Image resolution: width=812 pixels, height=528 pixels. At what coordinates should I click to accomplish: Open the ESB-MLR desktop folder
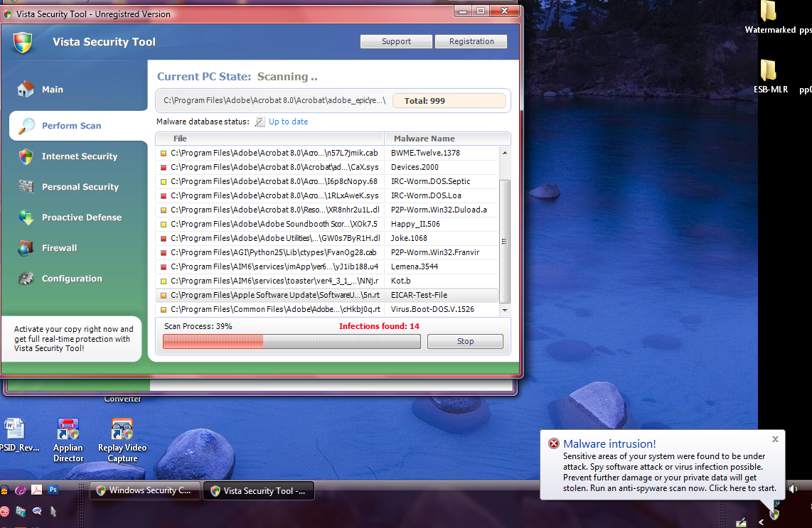tap(769, 70)
